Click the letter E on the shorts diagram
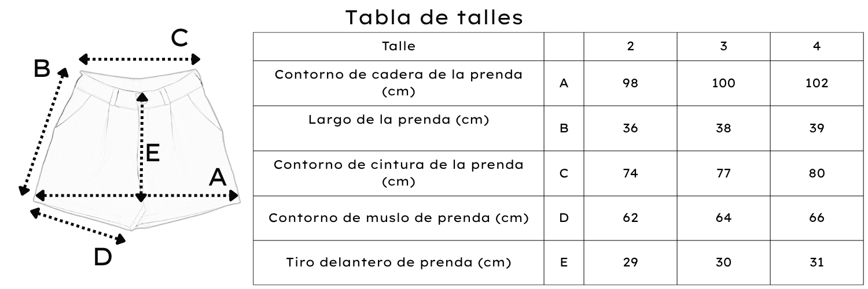This screenshot has height=289, width=868. tap(153, 153)
